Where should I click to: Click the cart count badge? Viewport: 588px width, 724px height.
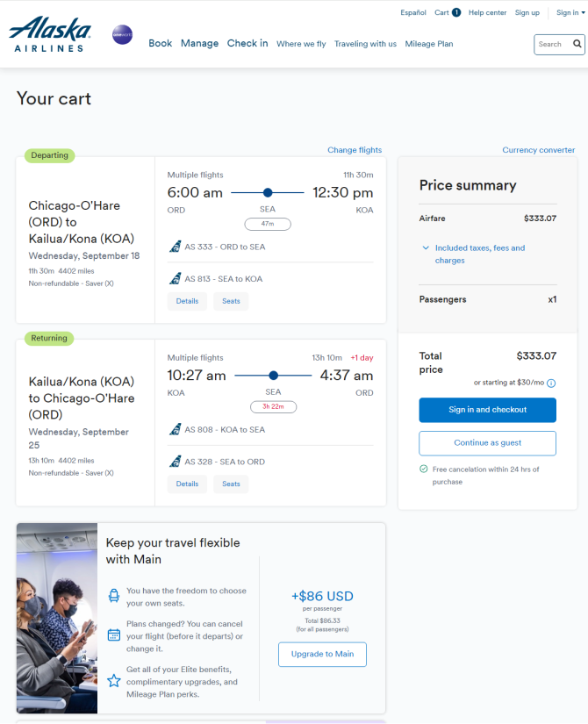click(x=455, y=12)
